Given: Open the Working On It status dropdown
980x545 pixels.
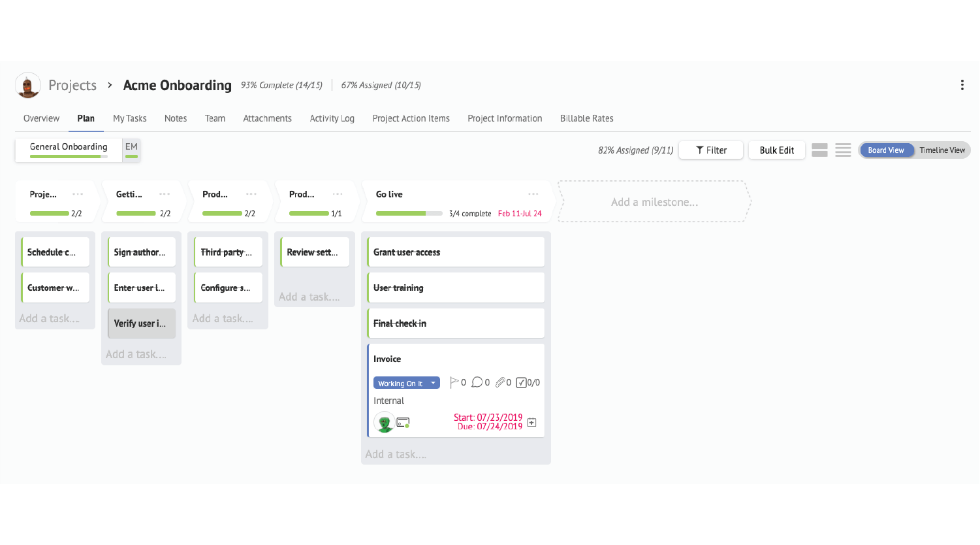Looking at the screenshot, I should (x=407, y=383).
